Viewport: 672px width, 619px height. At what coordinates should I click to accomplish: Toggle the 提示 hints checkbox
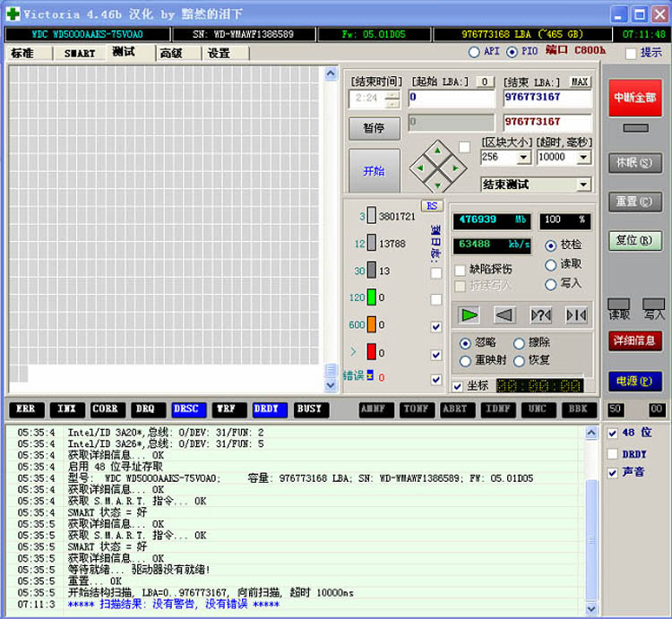[631, 54]
